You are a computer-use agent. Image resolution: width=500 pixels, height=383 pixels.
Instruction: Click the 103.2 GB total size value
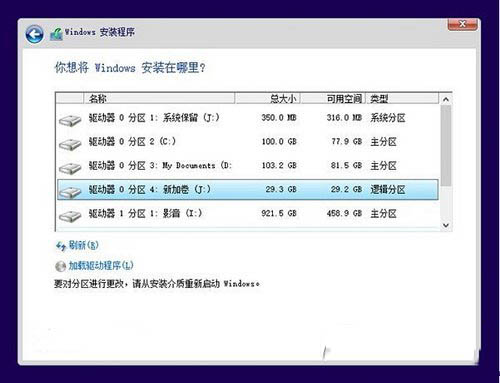pyautogui.click(x=279, y=166)
